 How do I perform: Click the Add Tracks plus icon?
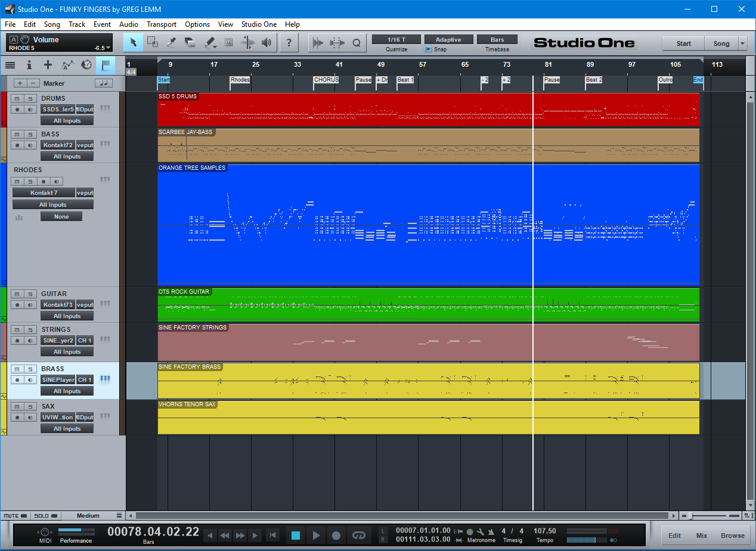pos(48,65)
